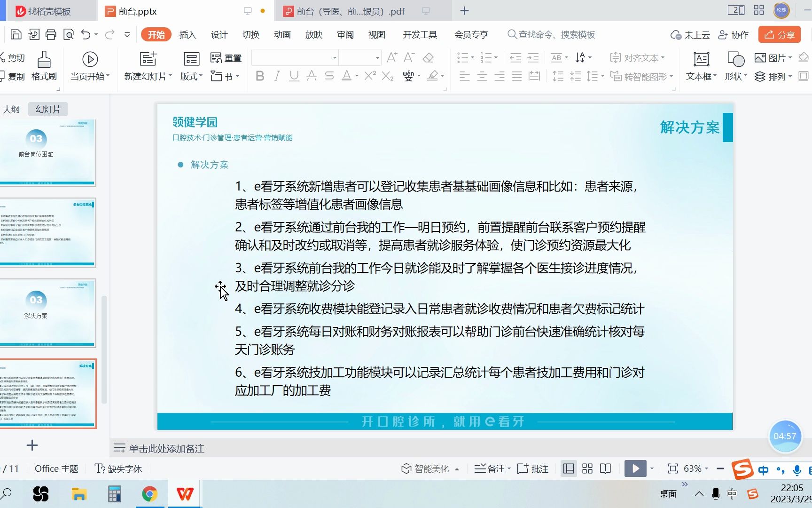
Task: Click the not-uploaded cloud (未上云) button
Action: pos(690,35)
